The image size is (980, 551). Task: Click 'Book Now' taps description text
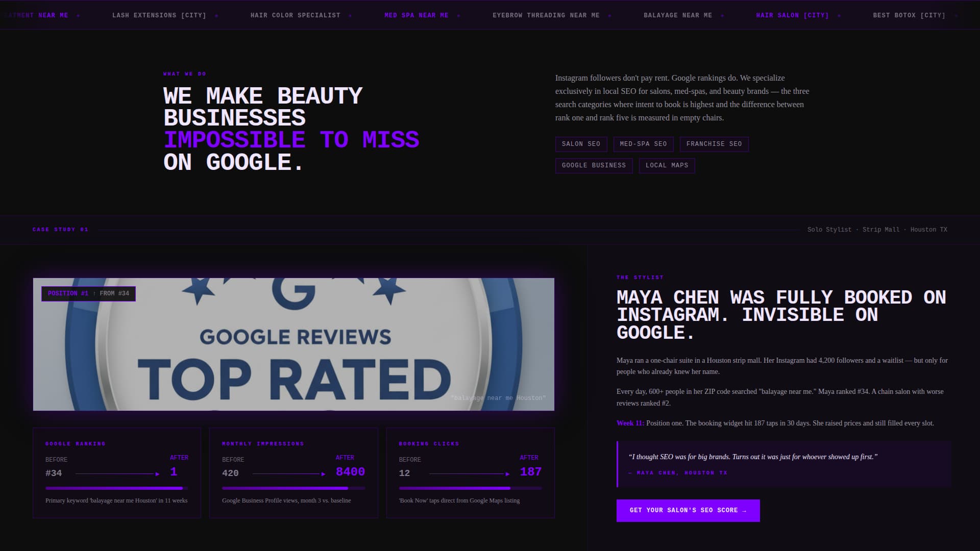pyautogui.click(x=459, y=500)
